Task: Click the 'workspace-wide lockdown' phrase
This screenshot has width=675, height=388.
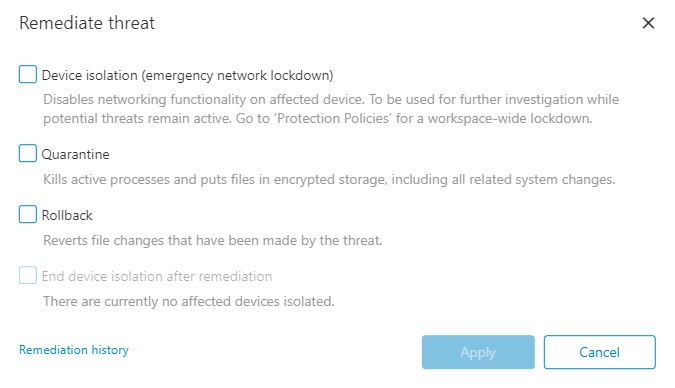Action: point(510,118)
